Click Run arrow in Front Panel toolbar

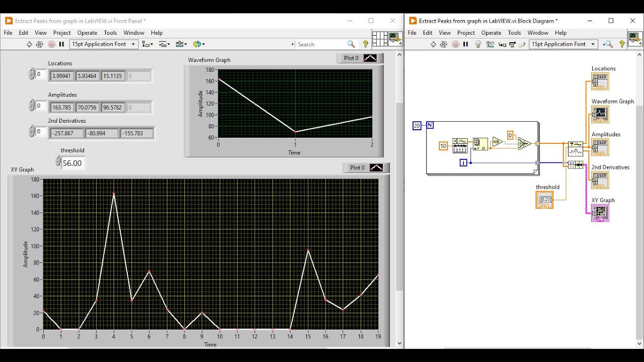[29, 44]
